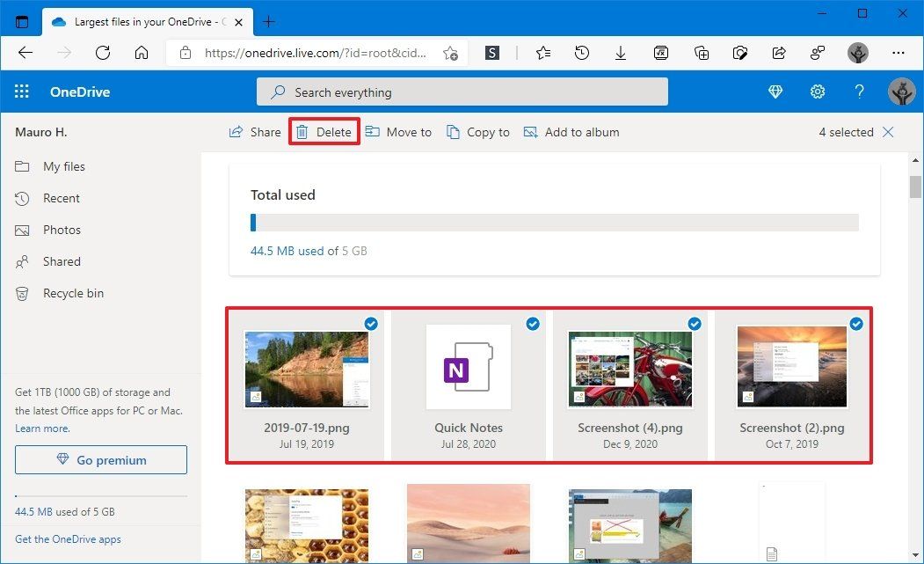This screenshot has width=924, height=564.
Task: Open the Move to destination picker
Action: pyautogui.click(x=398, y=131)
